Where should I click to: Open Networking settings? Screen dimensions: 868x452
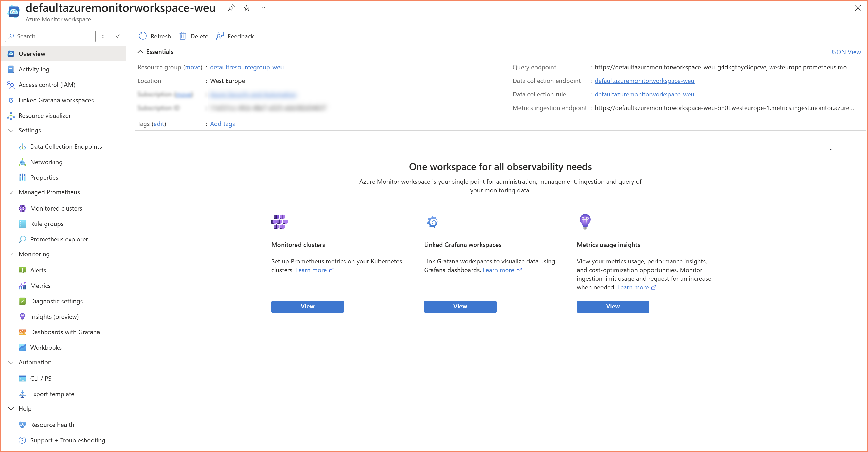tap(46, 162)
